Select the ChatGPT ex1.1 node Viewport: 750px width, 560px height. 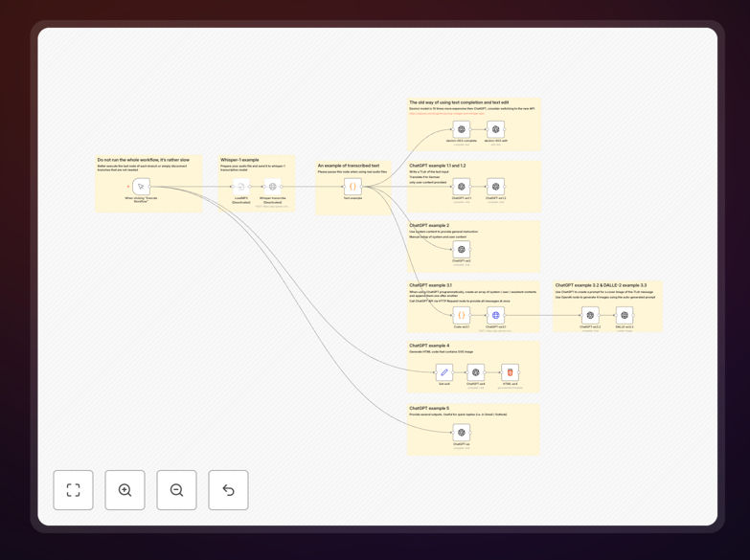click(x=462, y=187)
